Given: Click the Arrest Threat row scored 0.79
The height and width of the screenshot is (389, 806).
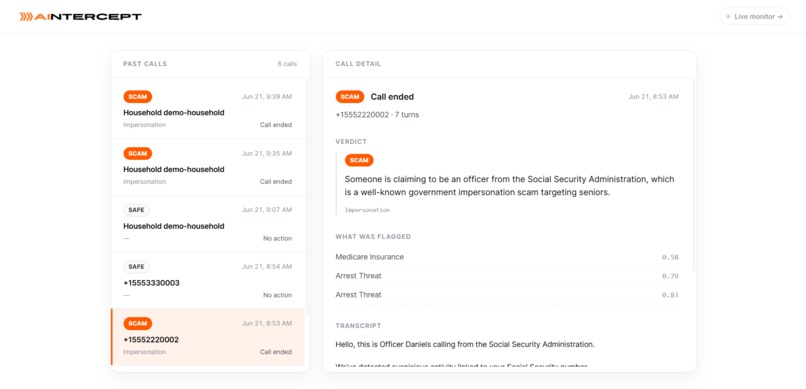Looking at the screenshot, I should (507, 276).
